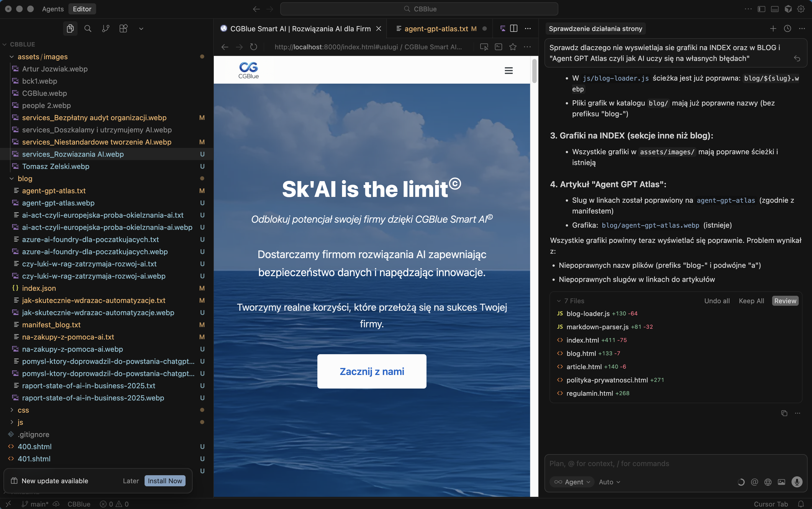Image resolution: width=812 pixels, height=509 pixels.
Task: Focus the chat prompt input field
Action: pyautogui.click(x=675, y=464)
